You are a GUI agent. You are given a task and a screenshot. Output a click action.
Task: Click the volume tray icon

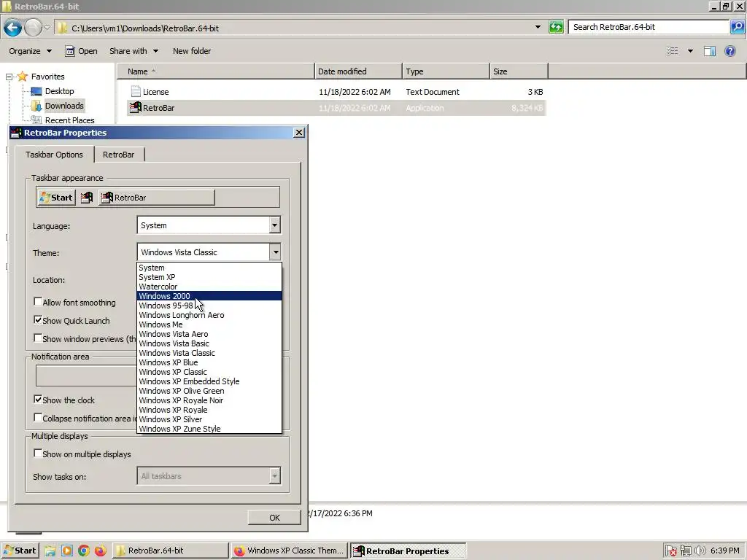(700, 551)
